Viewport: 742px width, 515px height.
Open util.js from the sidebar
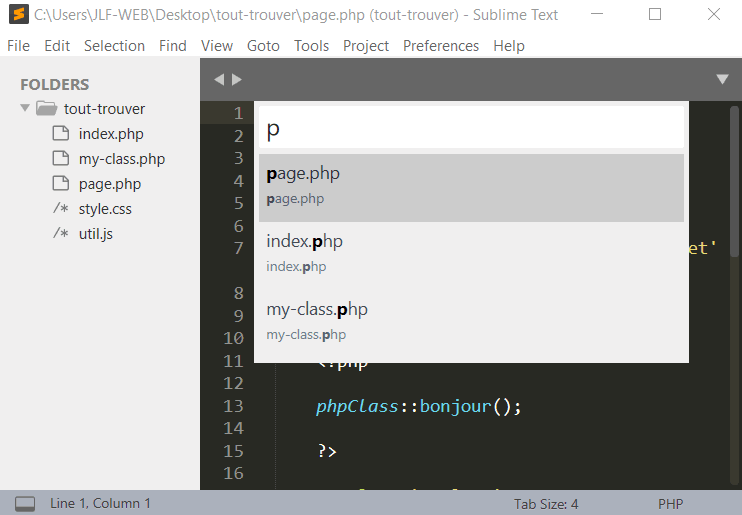[x=96, y=234]
